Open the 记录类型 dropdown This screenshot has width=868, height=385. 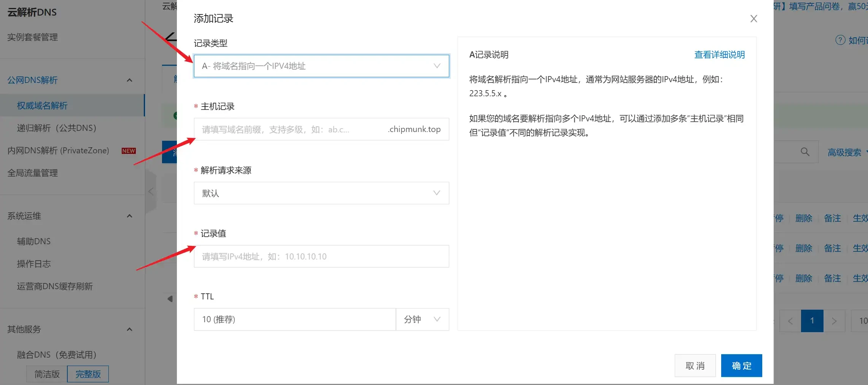(321, 66)
